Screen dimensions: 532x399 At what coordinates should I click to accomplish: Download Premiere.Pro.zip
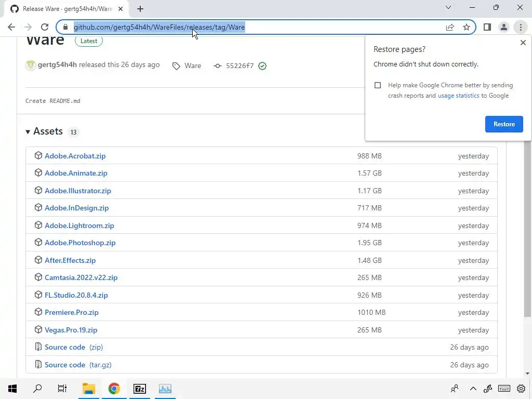[72, 312]
